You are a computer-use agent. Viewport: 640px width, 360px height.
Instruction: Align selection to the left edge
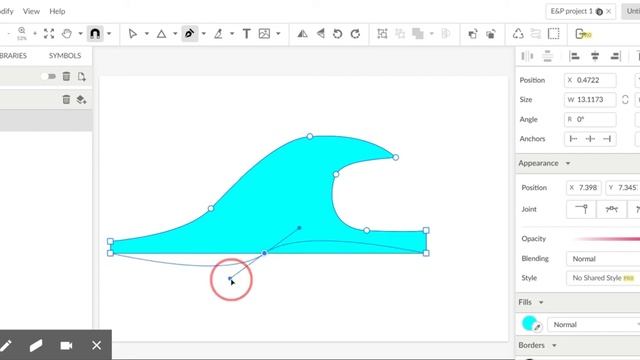tap(575, 56)
